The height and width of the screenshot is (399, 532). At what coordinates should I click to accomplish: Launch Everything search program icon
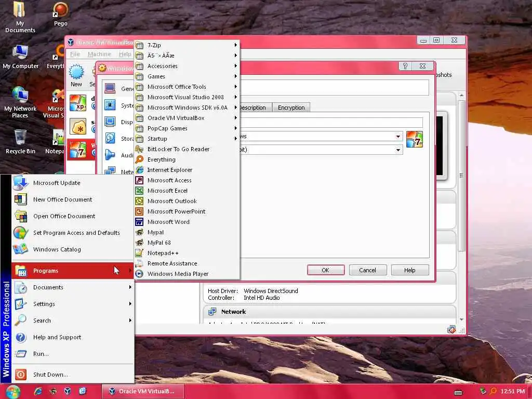coord(139,159)
